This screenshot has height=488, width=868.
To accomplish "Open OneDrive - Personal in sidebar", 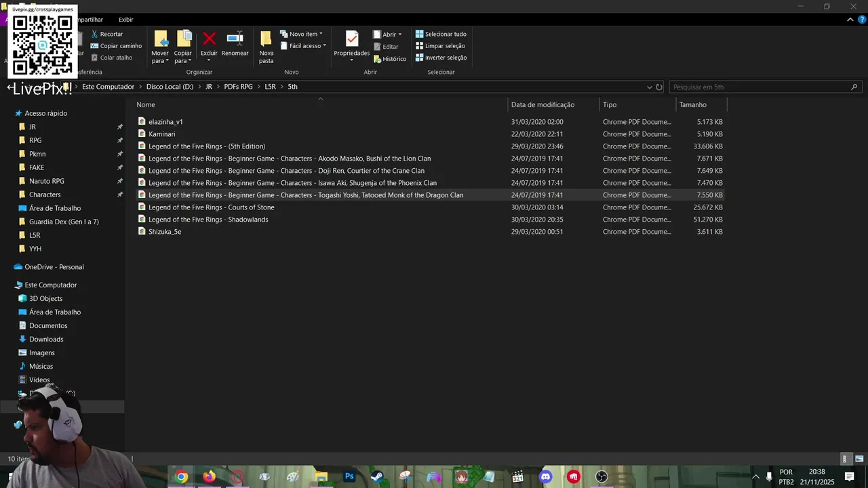I will 54,267.
